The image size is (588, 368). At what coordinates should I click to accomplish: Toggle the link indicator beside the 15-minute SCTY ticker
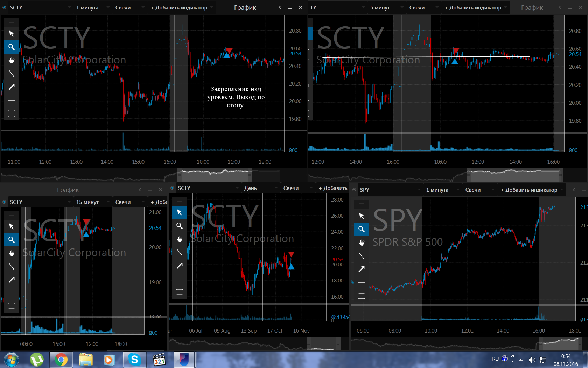(x=4, y=202)
